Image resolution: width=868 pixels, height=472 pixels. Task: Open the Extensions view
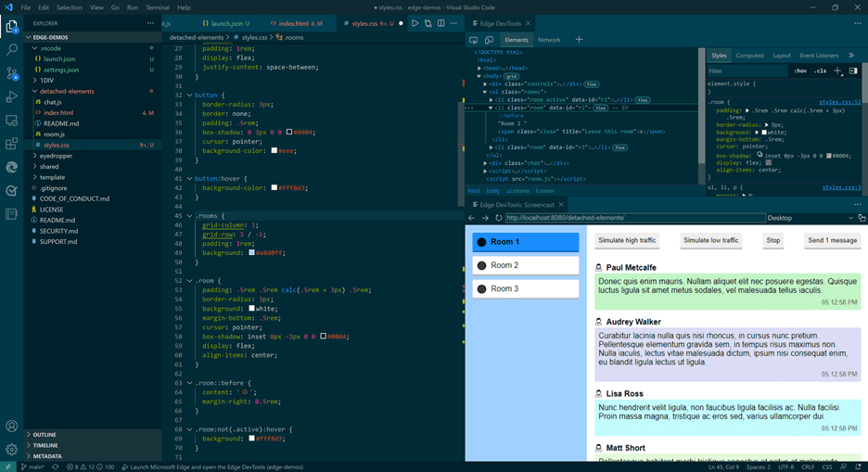[12, 144]
